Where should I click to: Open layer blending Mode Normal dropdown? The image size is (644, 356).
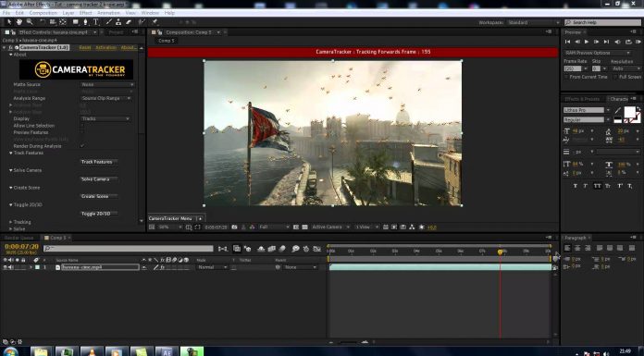tap(212, 267)
